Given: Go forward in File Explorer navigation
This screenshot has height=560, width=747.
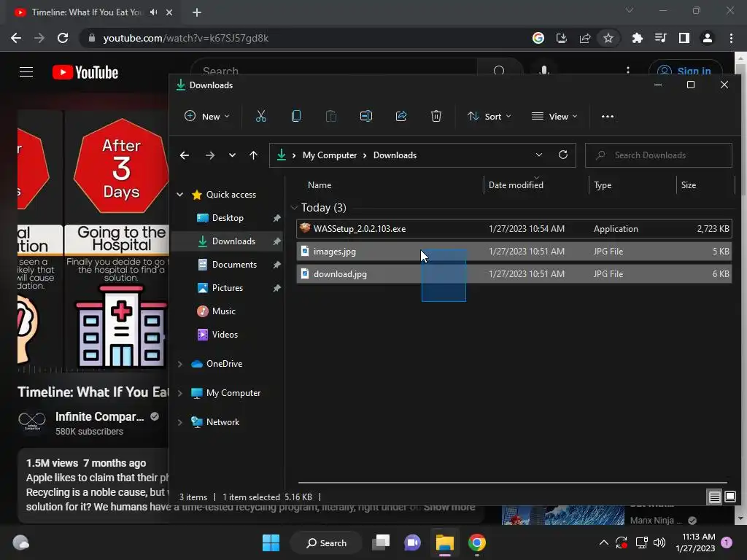Looking at the screenshot, I should (209, 155).
